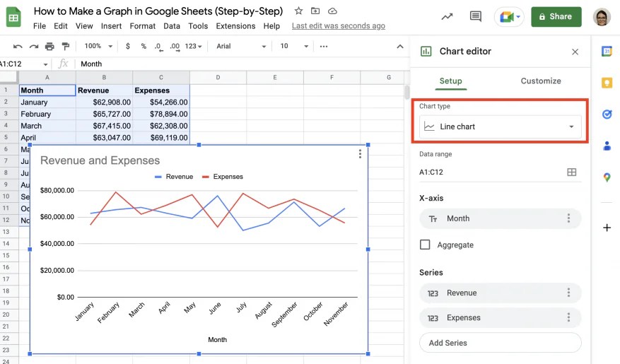
Task: Select the Revenue series chip
Action: click(x=501, y=293)
